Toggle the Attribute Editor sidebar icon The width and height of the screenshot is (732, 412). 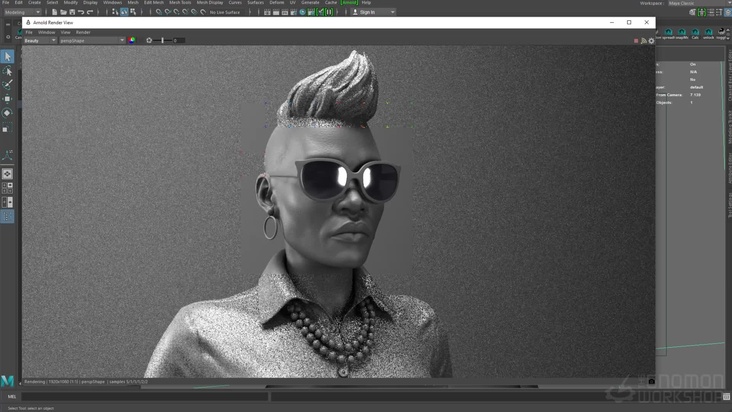tap(711, 13)
